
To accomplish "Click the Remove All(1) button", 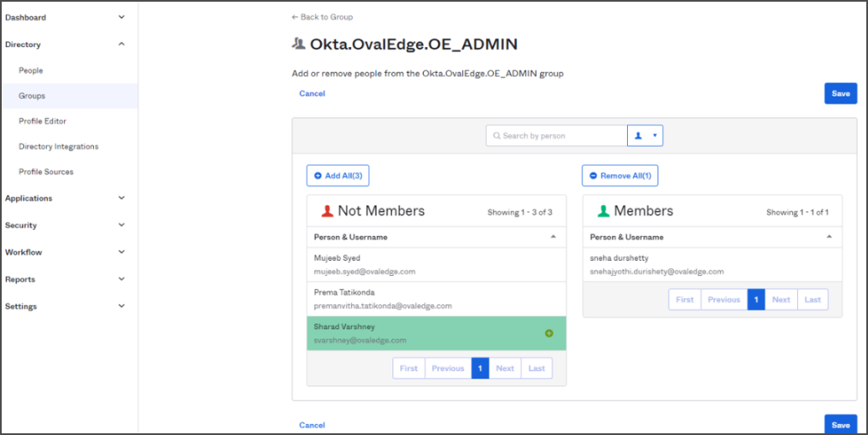I will point(620,175).
